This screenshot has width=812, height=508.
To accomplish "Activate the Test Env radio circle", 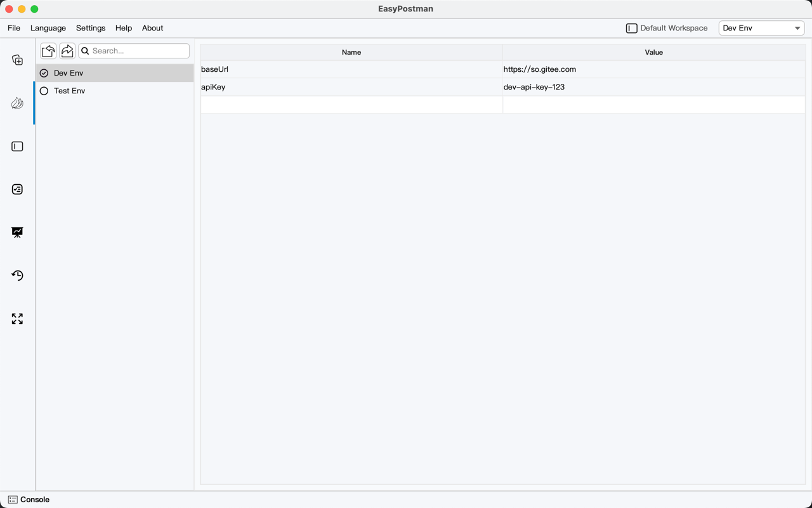I will (44, 91).
